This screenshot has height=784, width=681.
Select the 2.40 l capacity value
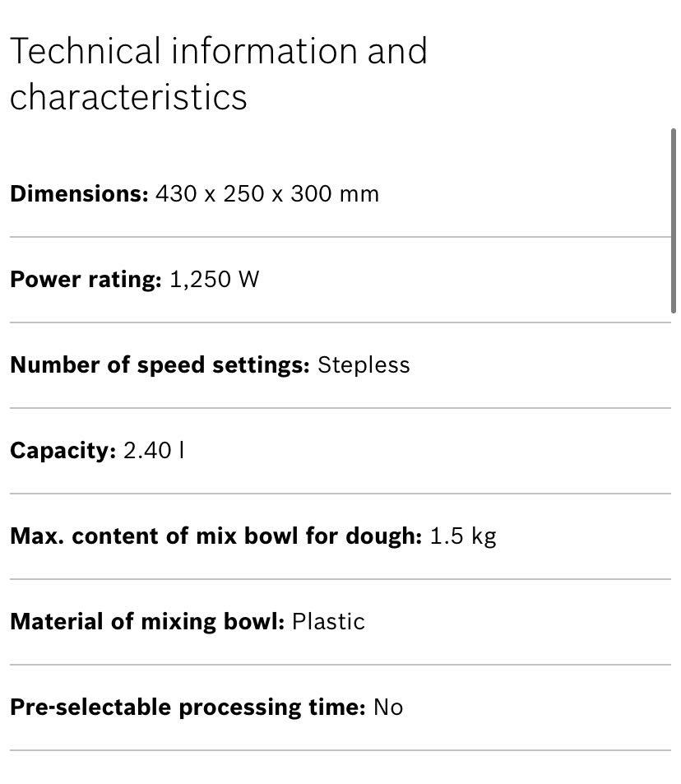click(x=154, y=451)
